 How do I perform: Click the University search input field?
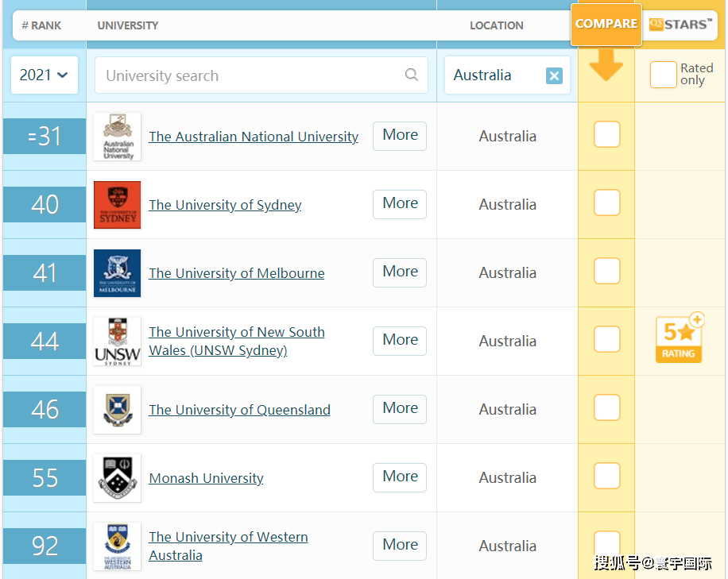click(x=250, y=76)
